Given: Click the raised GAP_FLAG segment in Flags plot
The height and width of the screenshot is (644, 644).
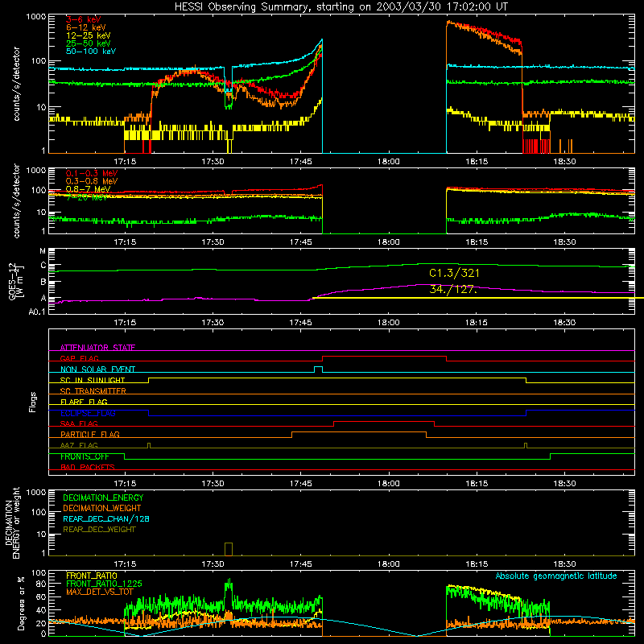Looking at the screenshot, I should [385, 358].
